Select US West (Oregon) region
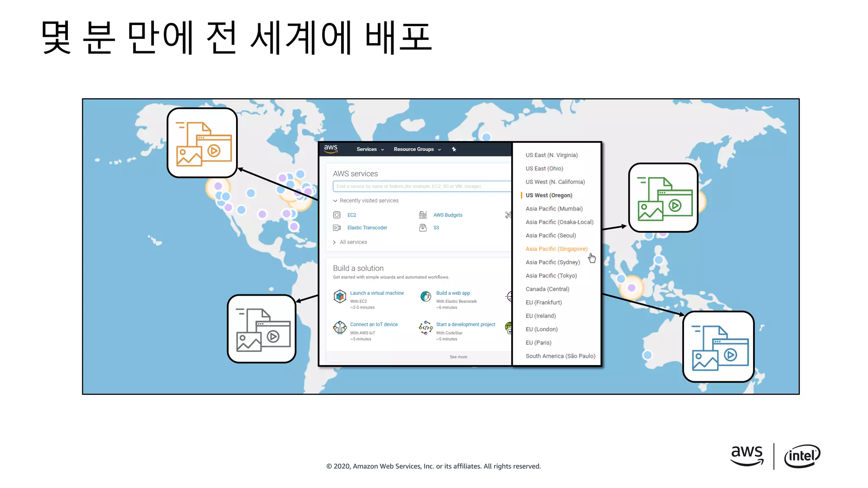 pyautogui.click(x=549, y=195)
